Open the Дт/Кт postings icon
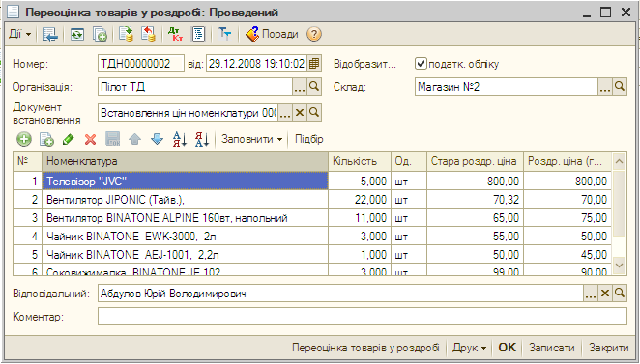640x364 pixels. (x=176, y=34)
